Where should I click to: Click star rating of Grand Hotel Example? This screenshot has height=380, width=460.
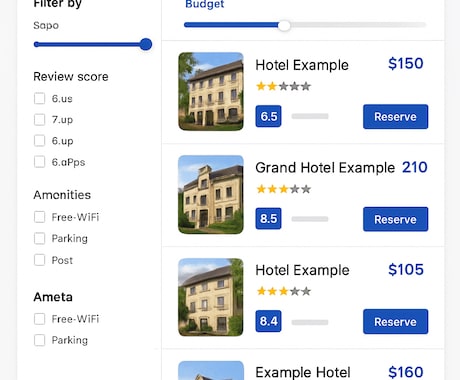[x=283, y=189]
